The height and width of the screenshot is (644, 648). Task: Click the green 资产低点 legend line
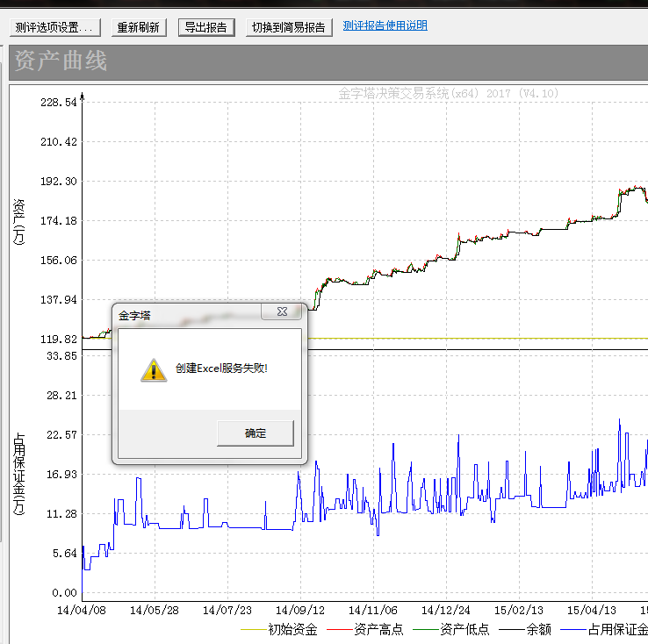tap(426, 630)
